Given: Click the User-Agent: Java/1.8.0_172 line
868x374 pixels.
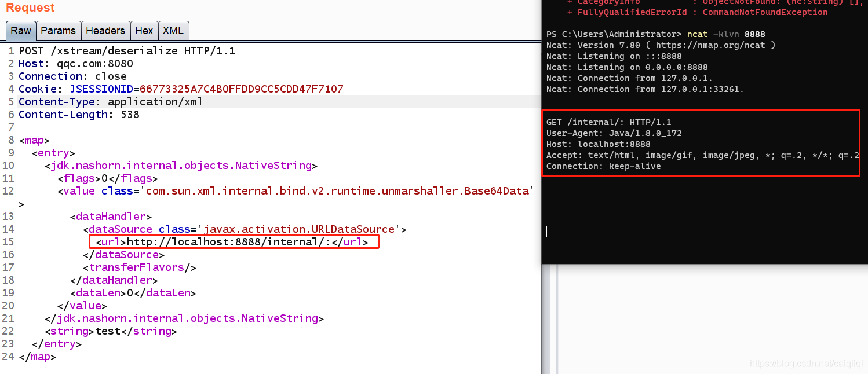Looking at the screenshot, I should click(614, 133).
